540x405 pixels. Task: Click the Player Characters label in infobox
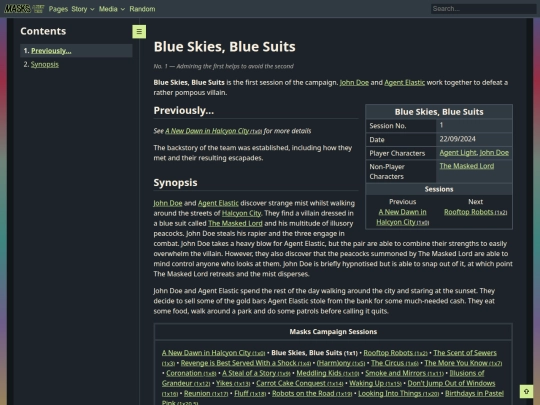(397, 154)
